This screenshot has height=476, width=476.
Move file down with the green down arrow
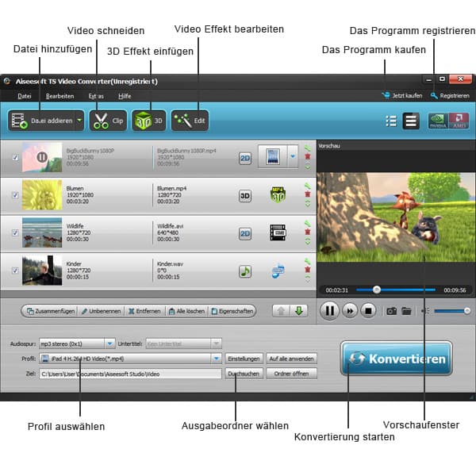pos(299,311)
